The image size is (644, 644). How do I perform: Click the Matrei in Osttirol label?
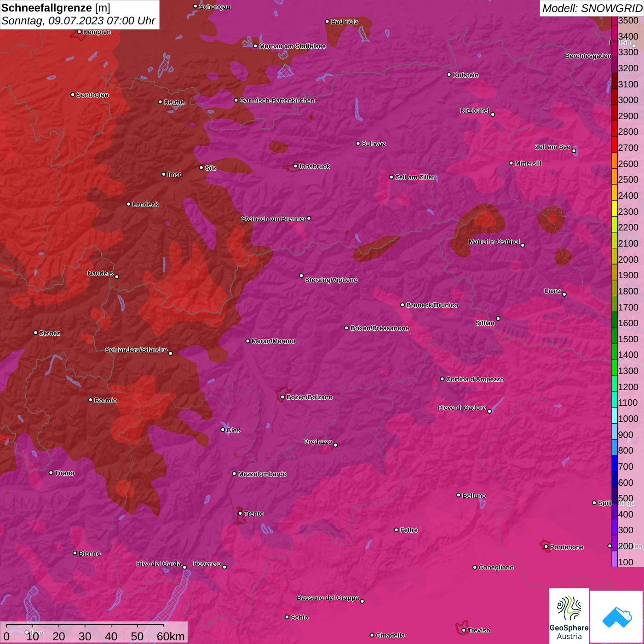[x=494, y=241]
